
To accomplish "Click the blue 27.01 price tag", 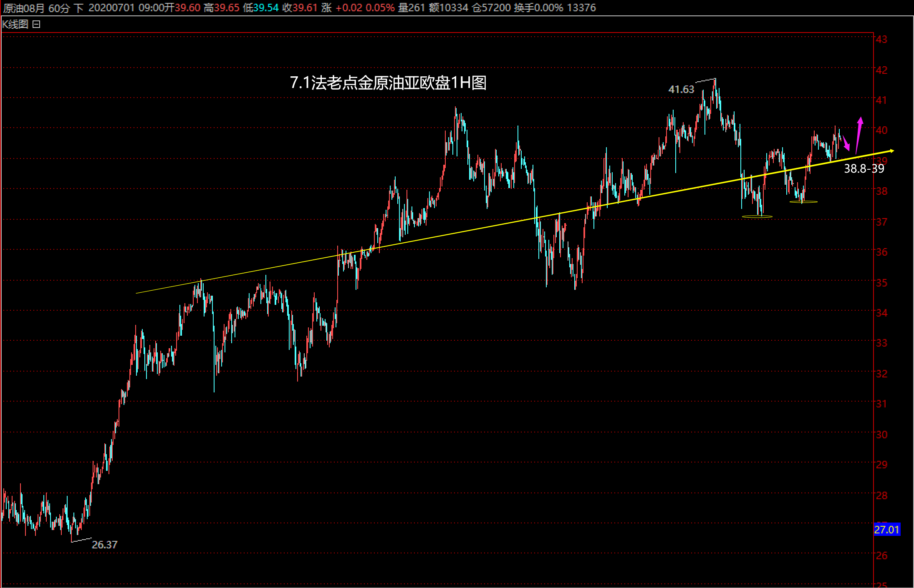I will point(886,530).
